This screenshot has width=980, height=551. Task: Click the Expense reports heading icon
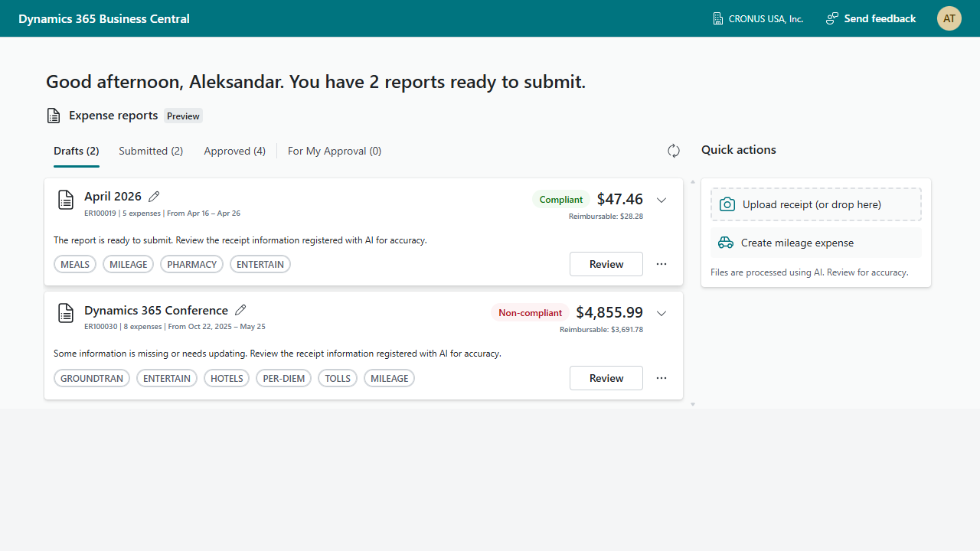click(54, 116)
